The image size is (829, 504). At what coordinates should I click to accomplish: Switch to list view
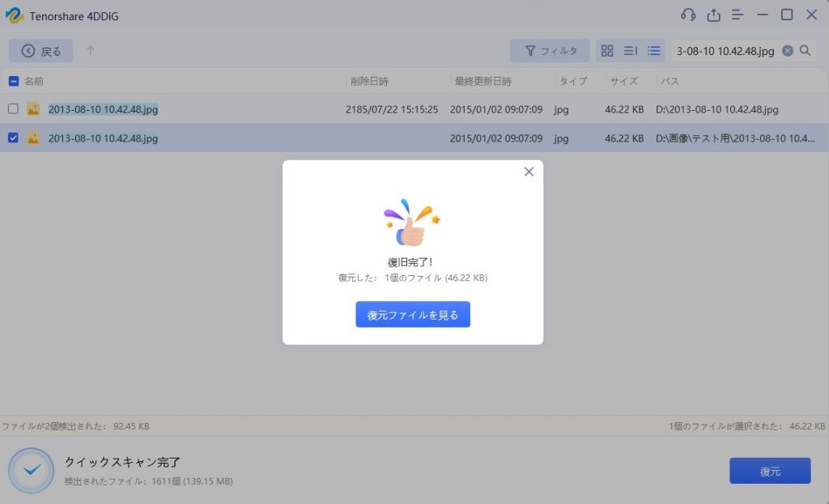pyautogui.click(x=654, y=51)
